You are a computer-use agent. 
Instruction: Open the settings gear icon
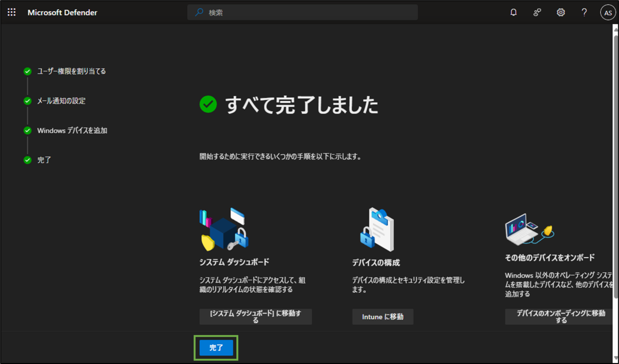(561, 12)
